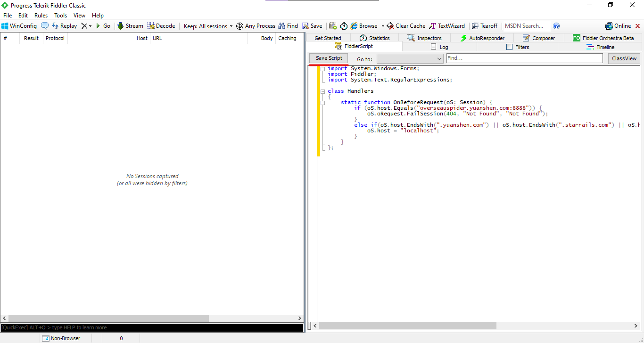The width and height of the screenshot is (644, 343).
Task: Click the comment speech bubble icon
Action: point(45,26)
